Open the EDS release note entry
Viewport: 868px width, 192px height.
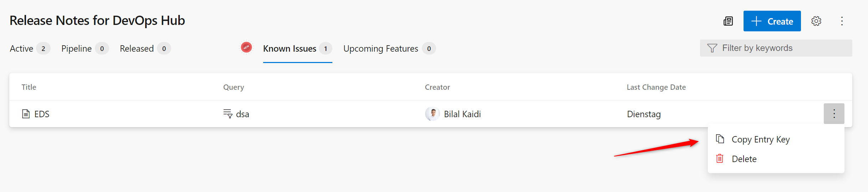pyautogui.click(x=42, y=114)
